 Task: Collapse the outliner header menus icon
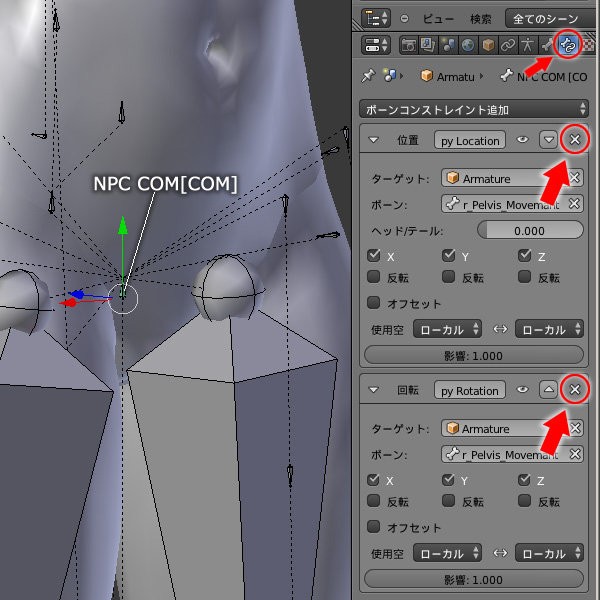pos(404,18)
